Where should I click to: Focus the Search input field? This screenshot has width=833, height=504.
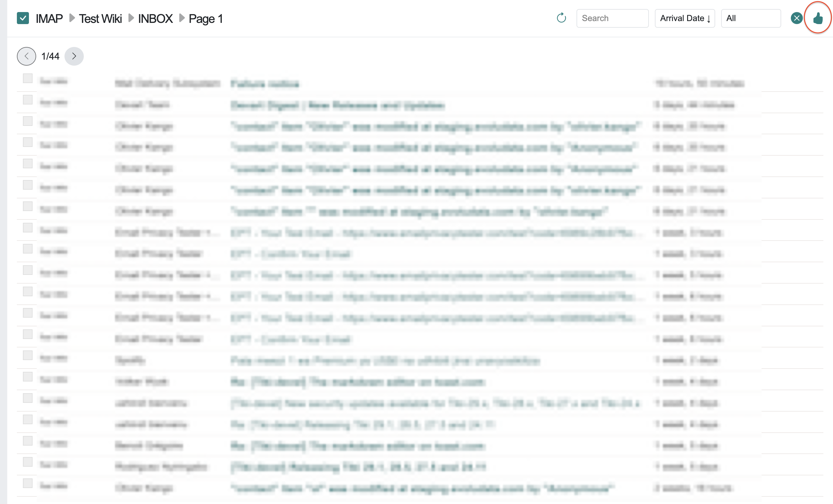[612, 18]
